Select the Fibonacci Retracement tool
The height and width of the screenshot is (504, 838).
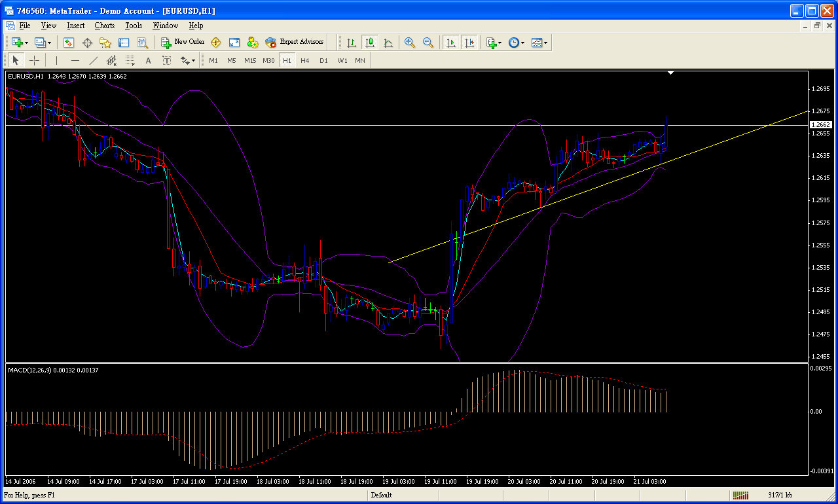point(130,60)
